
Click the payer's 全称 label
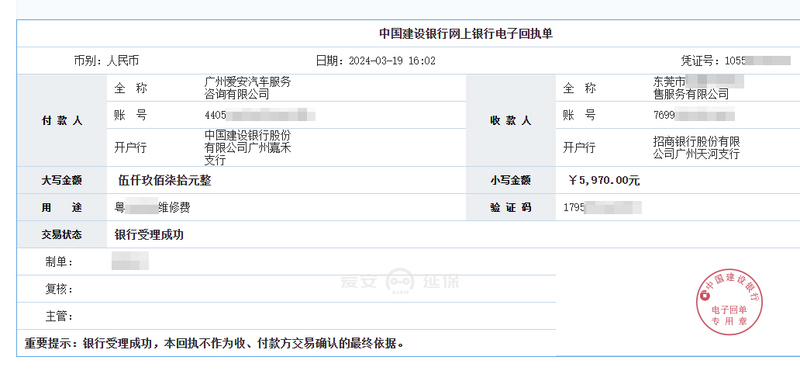click(131, 88)
